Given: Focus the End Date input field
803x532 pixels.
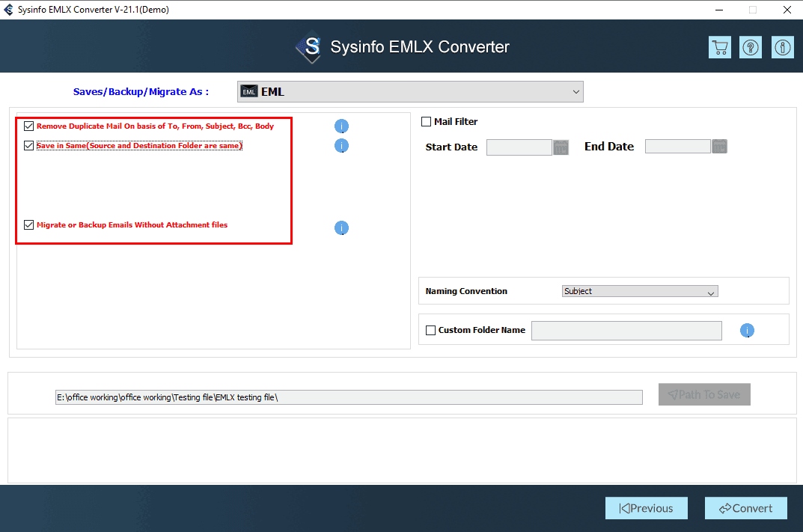Looking at the screenshot, I should click(x=678, y=146).
